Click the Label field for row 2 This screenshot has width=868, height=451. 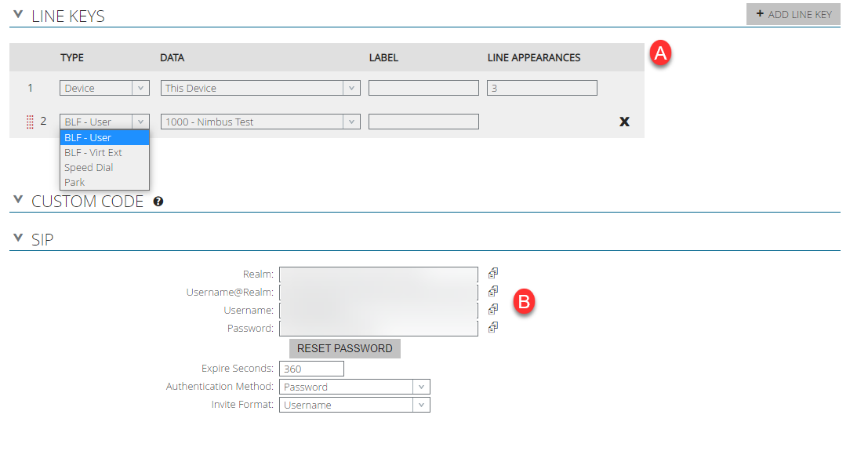(x=423, y=122)
